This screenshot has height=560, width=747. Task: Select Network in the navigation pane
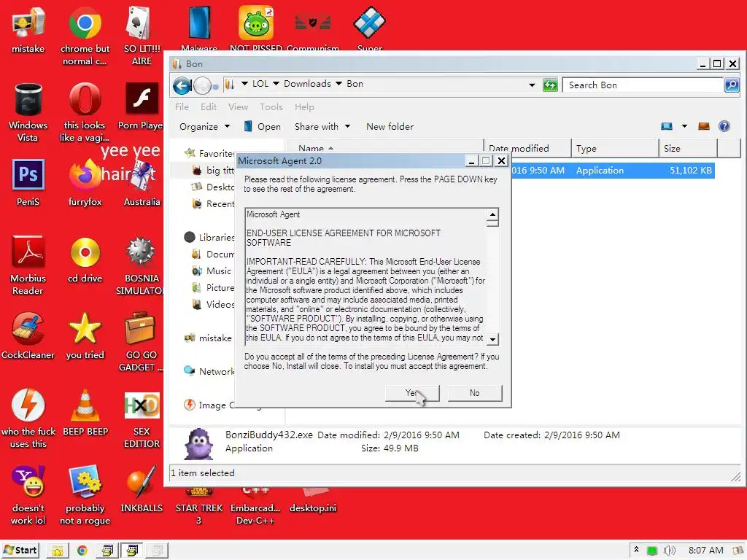pos(209,371)
